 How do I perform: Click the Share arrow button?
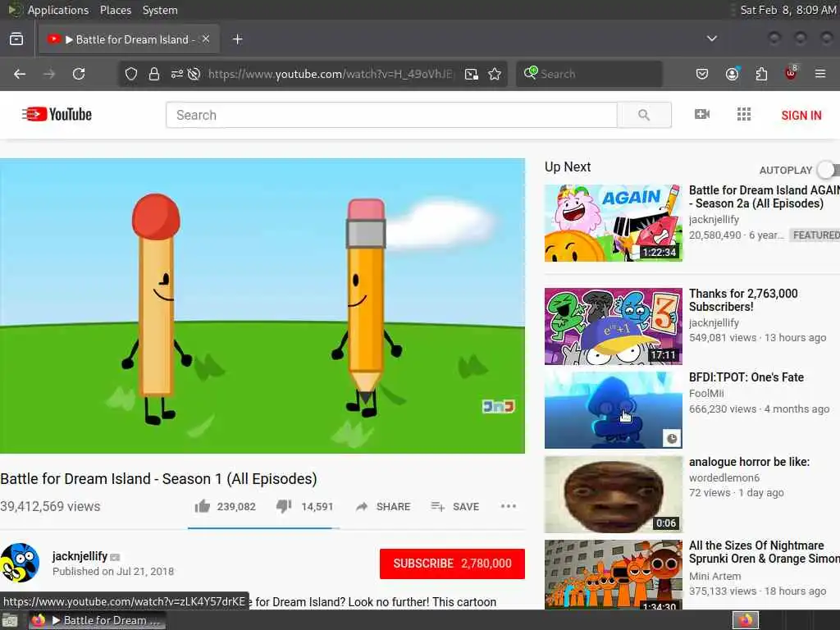[383, 507]
